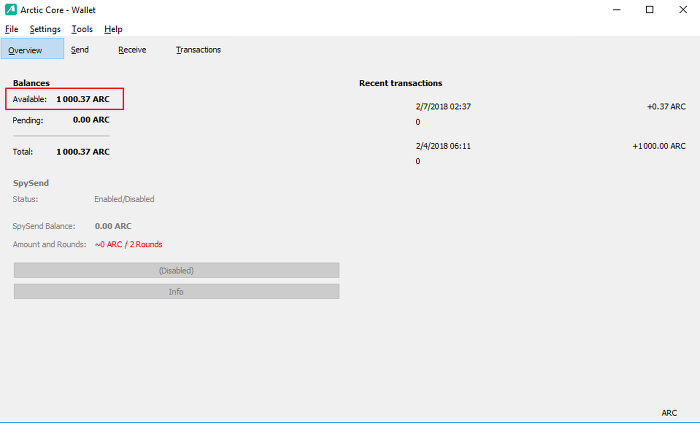Maximize the Arctic Core wallet window
The image size is (700, 423).
tap(650, 9)
